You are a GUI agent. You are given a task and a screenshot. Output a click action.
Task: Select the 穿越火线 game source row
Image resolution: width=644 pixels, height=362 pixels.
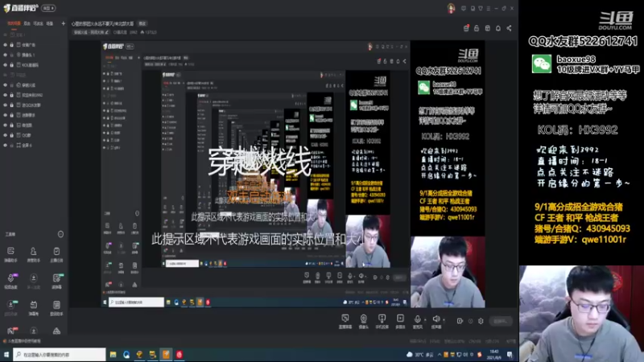(34, 85)
